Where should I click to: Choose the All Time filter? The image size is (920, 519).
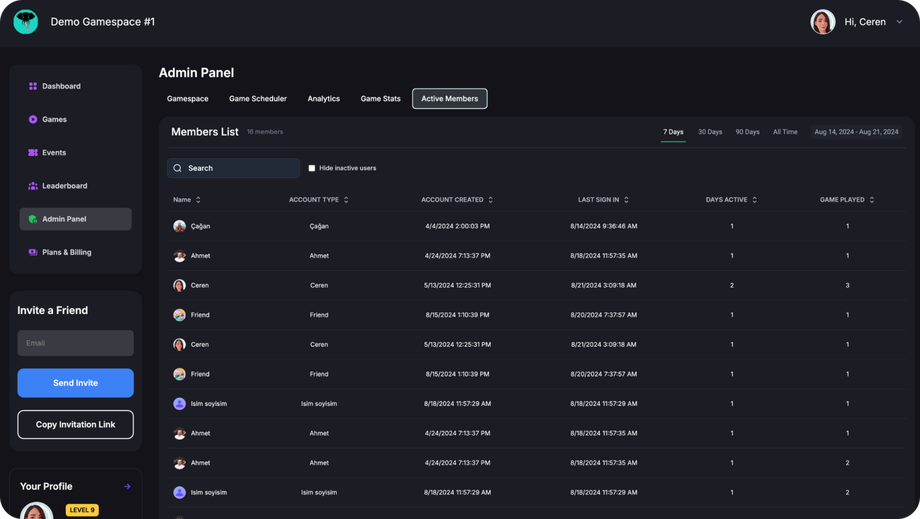point(785,132)
